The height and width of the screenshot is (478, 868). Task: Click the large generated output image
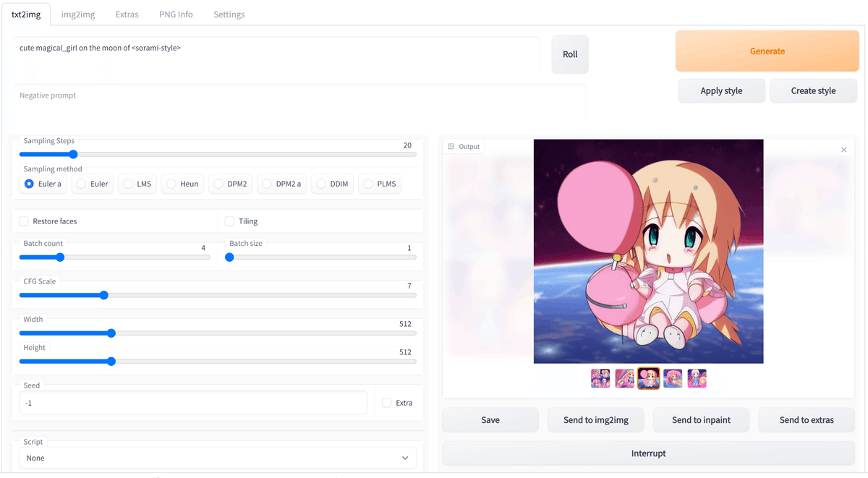(648, 251)
